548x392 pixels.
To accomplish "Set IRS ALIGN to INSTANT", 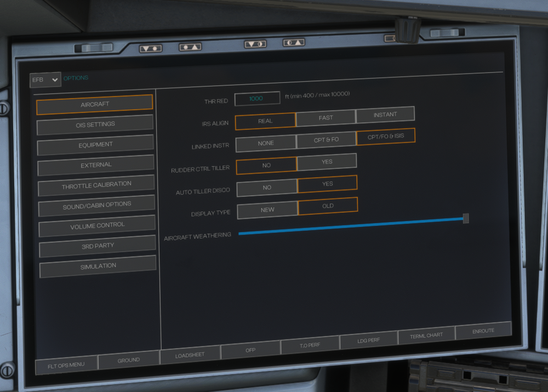I will click(385, 115).
